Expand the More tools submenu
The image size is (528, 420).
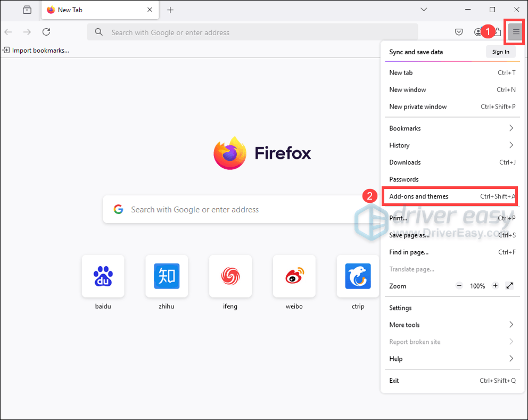[x=452, y=325]
